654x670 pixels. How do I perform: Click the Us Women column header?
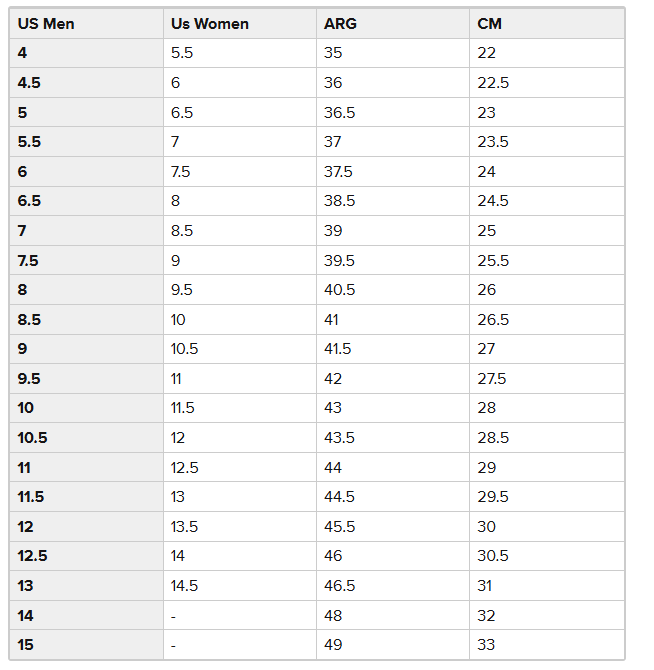pyautogui.click(x=210, y=23)
